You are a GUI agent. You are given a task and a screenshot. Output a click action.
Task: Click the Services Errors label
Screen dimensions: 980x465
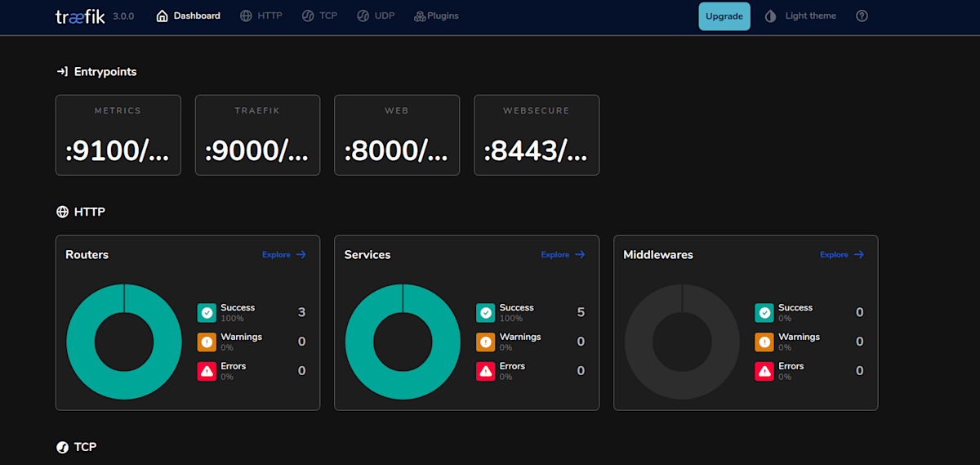coord(512,366)
